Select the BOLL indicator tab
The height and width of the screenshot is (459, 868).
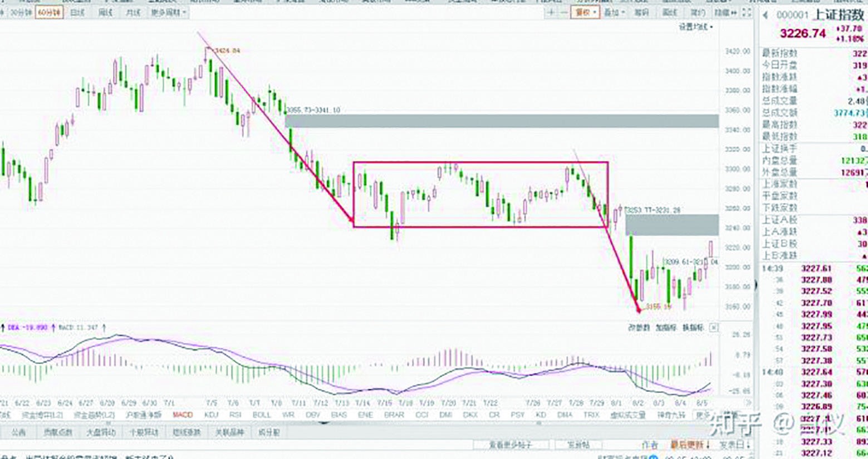261,415
